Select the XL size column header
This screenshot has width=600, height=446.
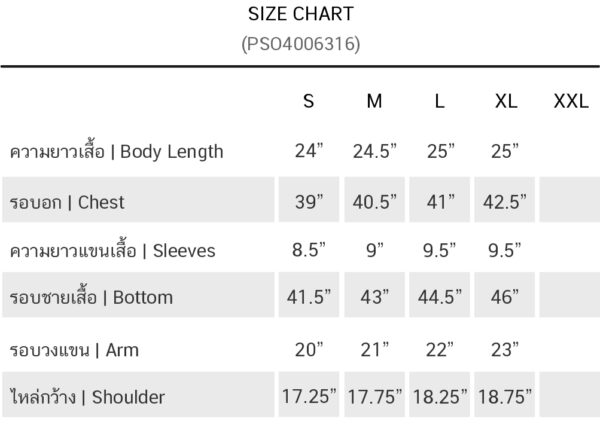[x=506, y=102]
